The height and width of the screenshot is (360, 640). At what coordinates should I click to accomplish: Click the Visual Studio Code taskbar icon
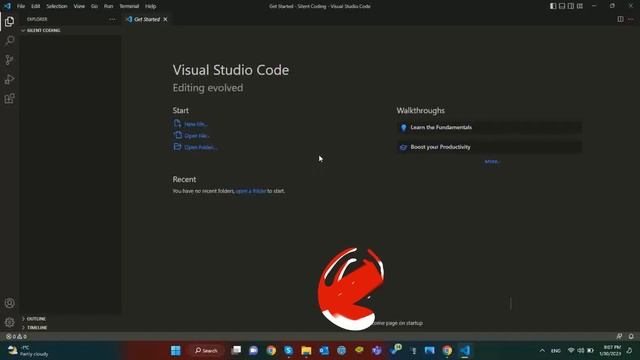tap(465, 350)
